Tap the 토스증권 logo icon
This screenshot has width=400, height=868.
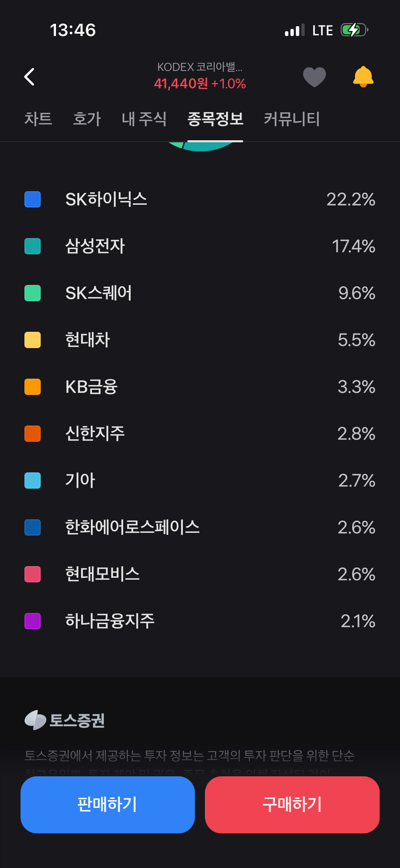tap(35, 720)
